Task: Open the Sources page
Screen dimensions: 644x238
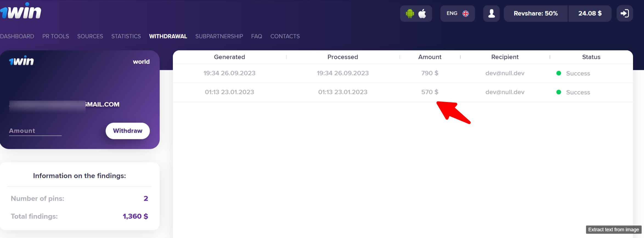Action: tap(90, 36)
